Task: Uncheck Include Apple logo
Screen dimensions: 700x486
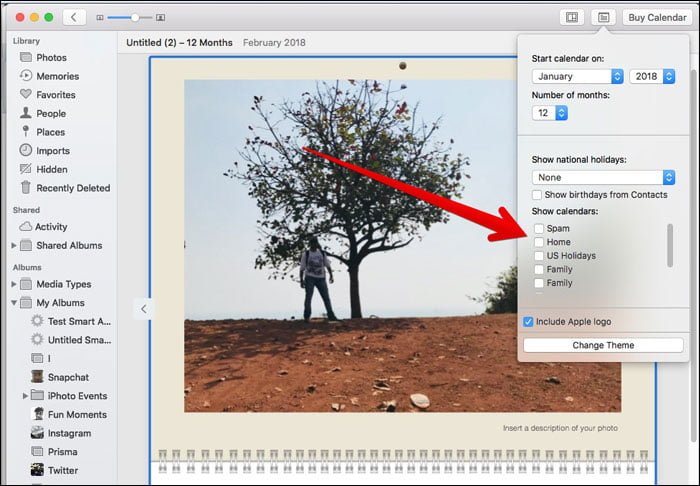Action: tap(528, 322)
